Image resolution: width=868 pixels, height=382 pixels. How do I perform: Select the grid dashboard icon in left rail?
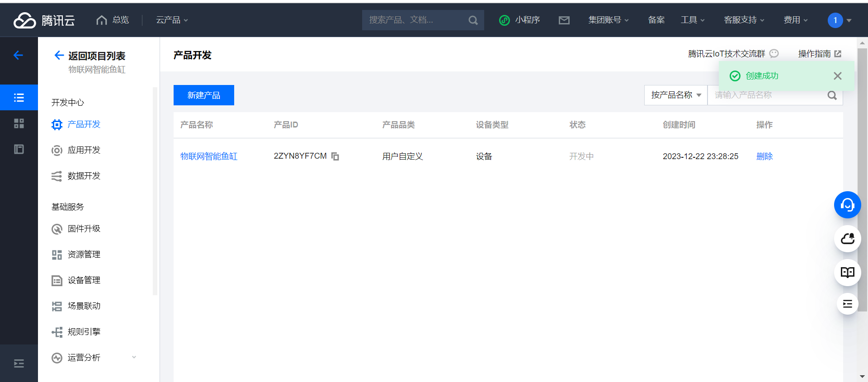click(19, 123)
